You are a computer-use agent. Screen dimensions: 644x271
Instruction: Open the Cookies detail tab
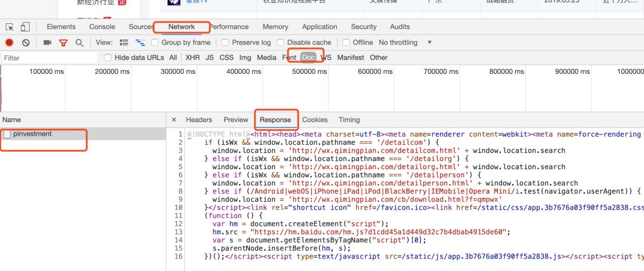pos(315,120)
